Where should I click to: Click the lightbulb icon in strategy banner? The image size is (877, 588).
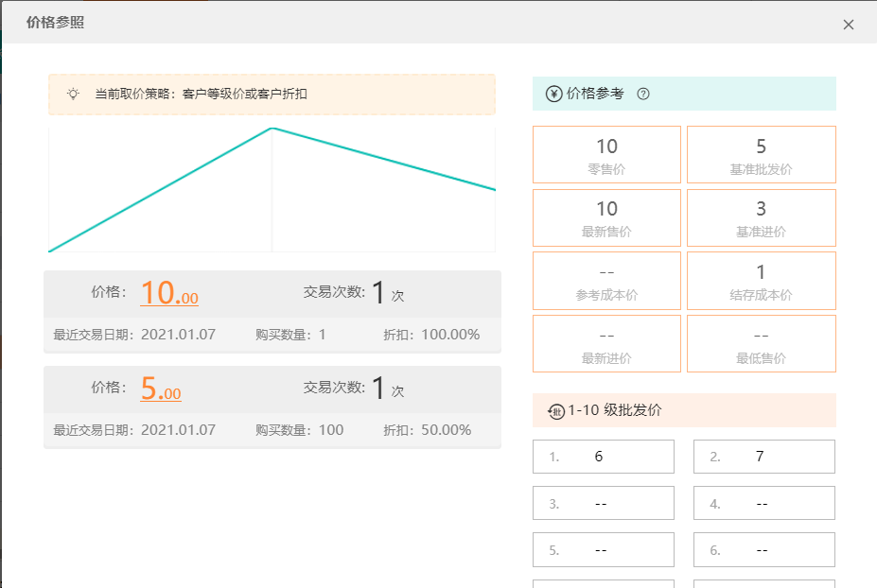(73, 94)
